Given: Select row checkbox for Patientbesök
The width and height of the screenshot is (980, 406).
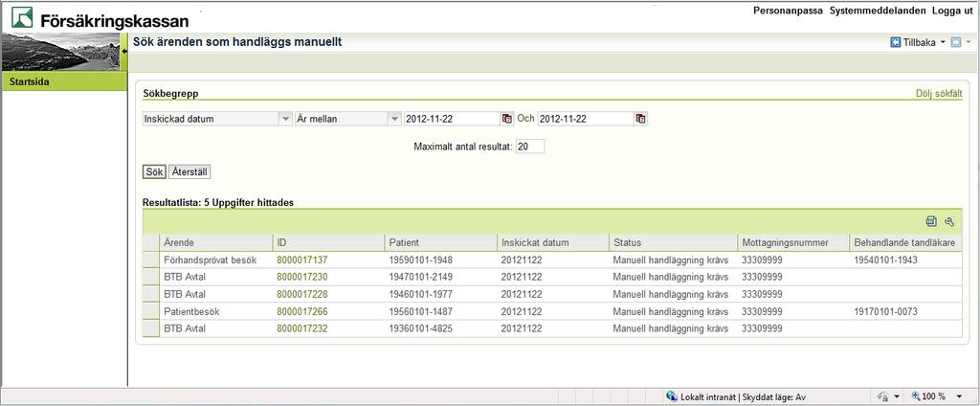Looking at the screenshot, I should point(150,311).
